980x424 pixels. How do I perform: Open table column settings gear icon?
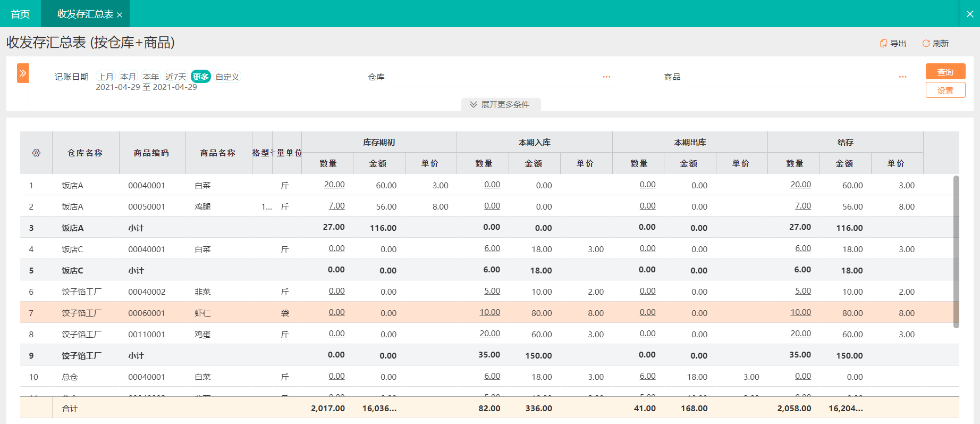[36, 153]
